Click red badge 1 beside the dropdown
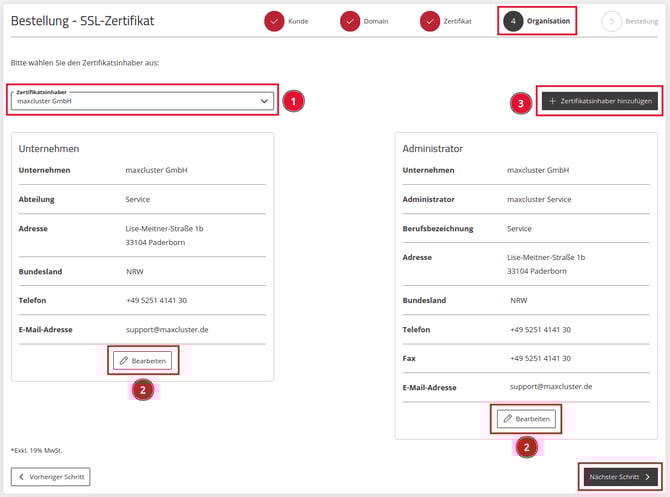 coord(291,101)
